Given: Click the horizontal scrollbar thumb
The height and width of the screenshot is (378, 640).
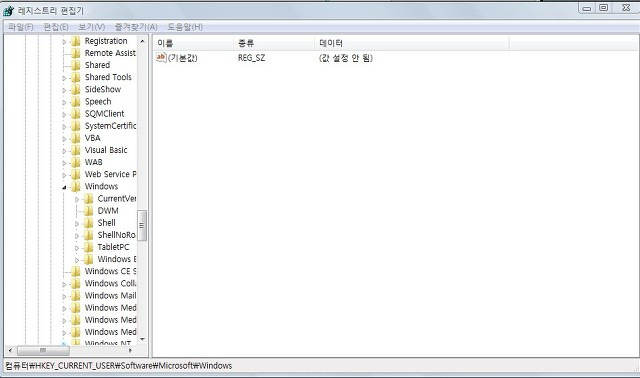Looking at the screenshot, I should pyautogui.click(x=43, y=350).
